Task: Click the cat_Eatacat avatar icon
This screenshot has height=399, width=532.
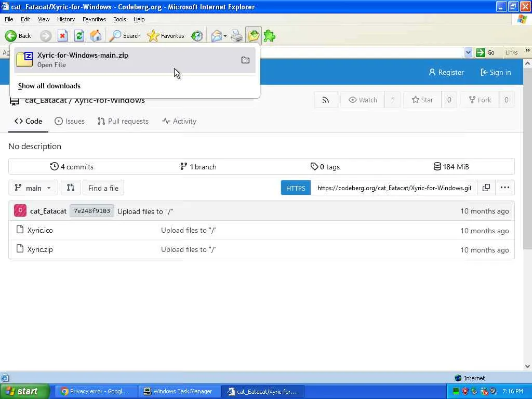Action: pyautogui.click(x=20, y=211)
